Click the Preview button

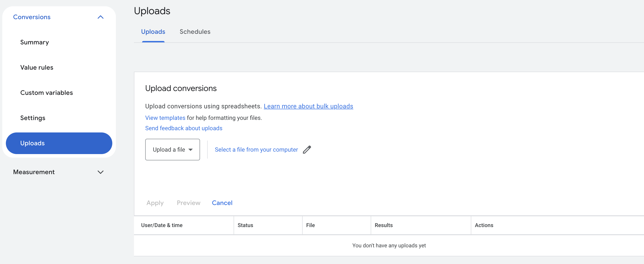(189, 203)
